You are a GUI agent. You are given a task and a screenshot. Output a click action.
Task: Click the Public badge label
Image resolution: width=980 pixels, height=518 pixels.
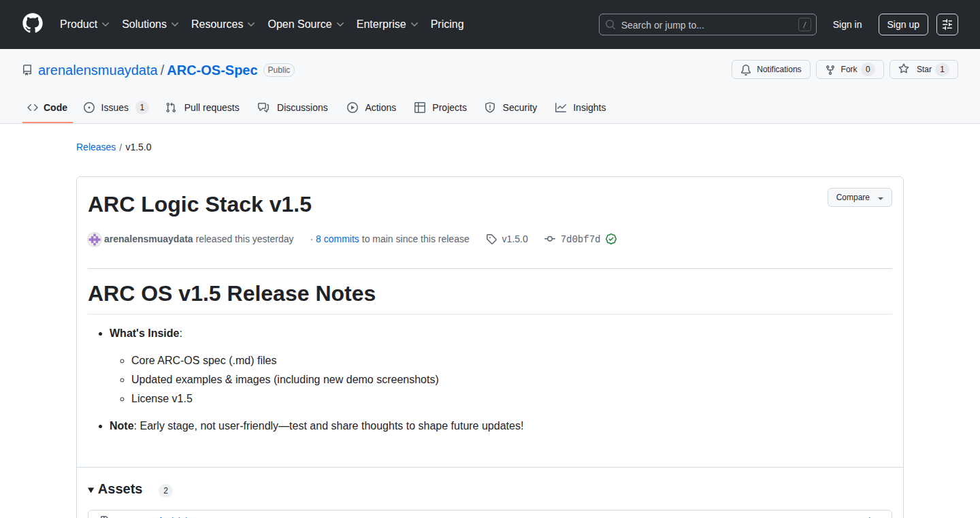point(278,70)
